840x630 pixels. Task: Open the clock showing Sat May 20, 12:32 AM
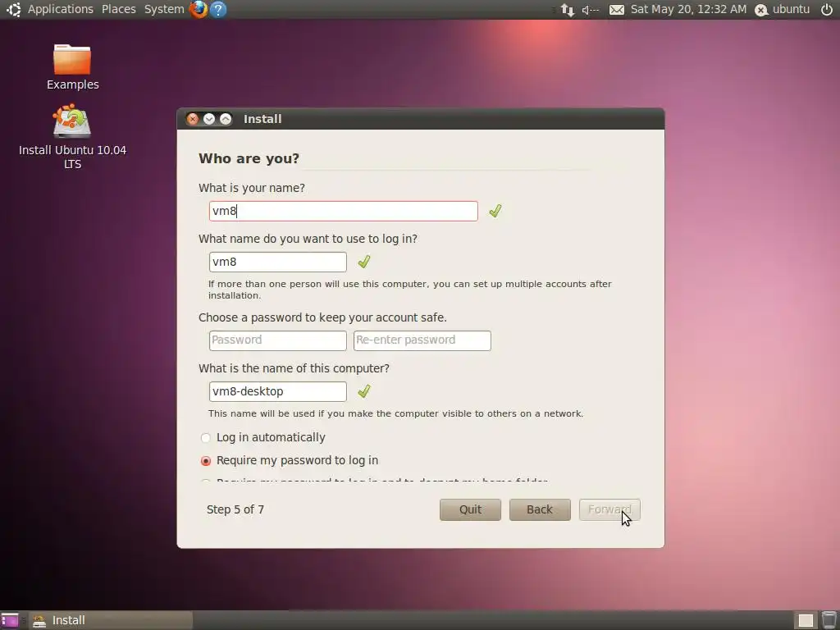point(688,9)
